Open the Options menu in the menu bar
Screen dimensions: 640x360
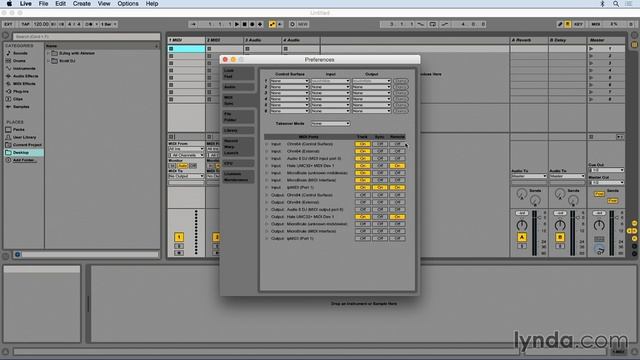[128, 4]
